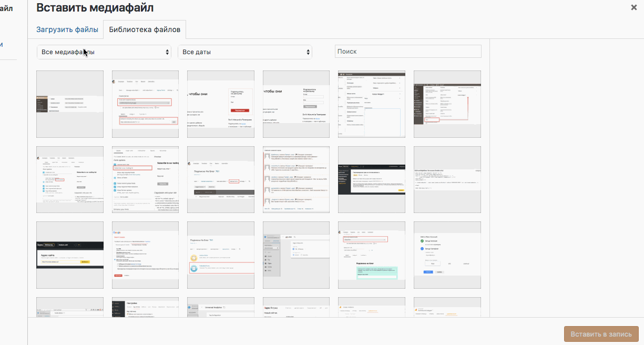Choose thumbnail with red subscribe button

pyautogui.click(x=221, y=104)
